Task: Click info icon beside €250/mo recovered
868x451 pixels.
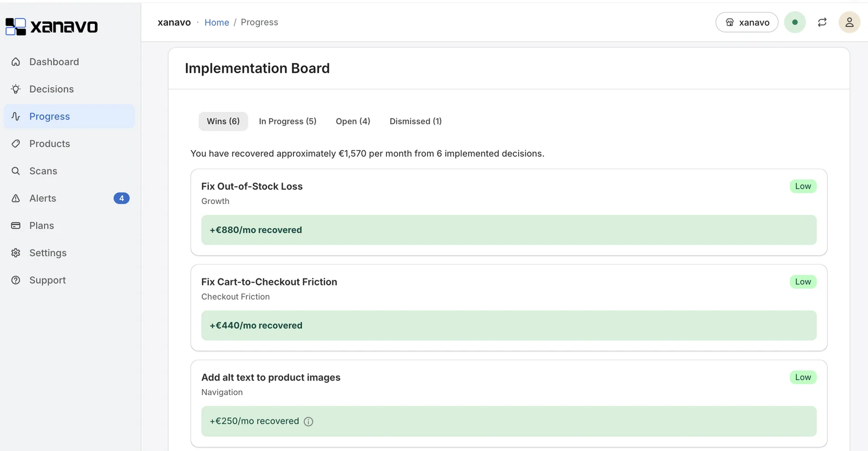Action: click(x=308, y=422)
